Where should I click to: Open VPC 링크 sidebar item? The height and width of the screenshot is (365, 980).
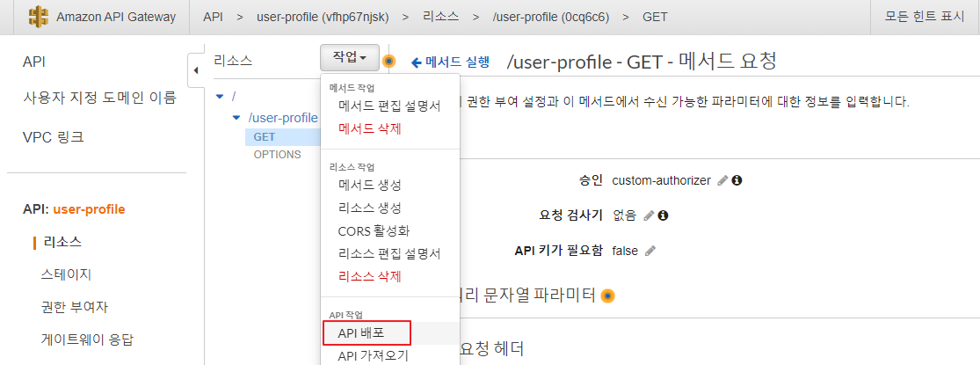[53, 137]
